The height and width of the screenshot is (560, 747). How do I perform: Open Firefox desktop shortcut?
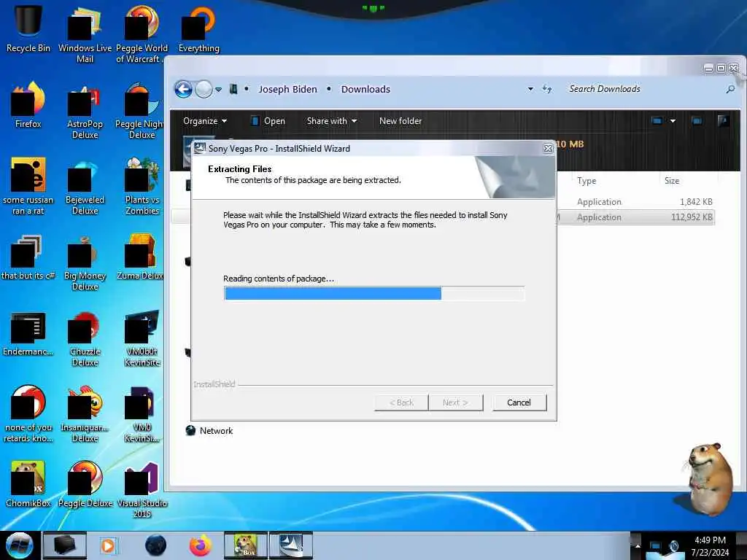(28, 105)
